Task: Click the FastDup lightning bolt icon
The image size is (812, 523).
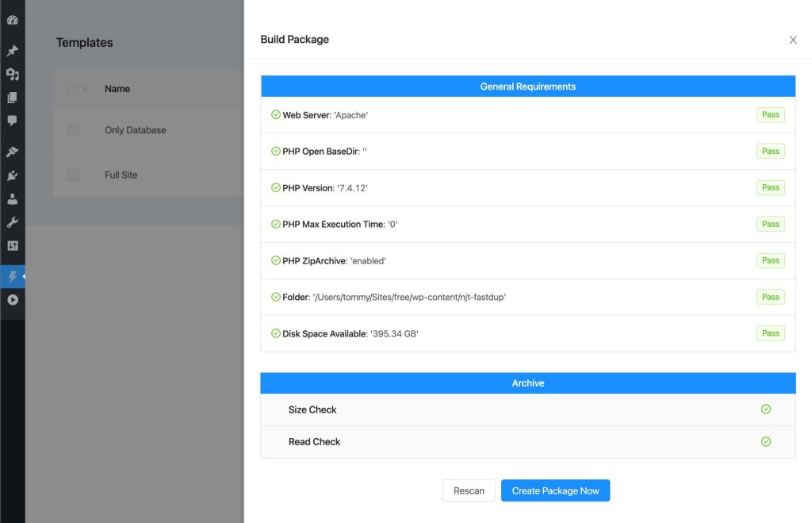Action: point(12,277)
